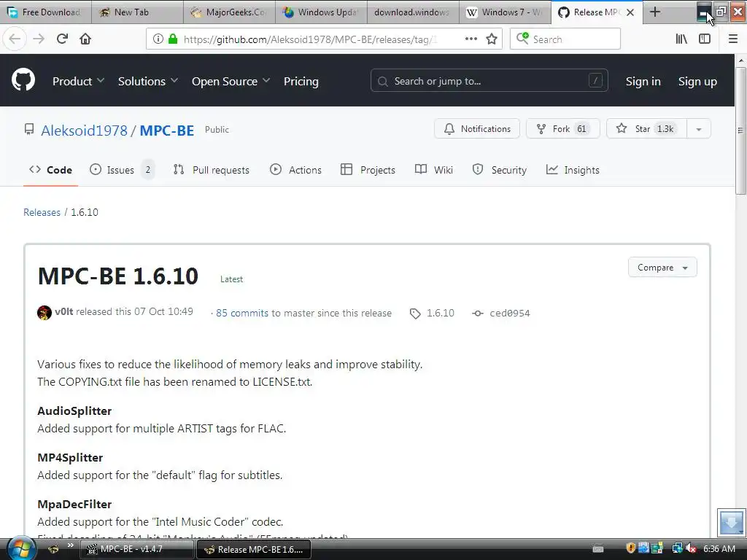Switch to download.windows browser tab

[x=413, y=12]
